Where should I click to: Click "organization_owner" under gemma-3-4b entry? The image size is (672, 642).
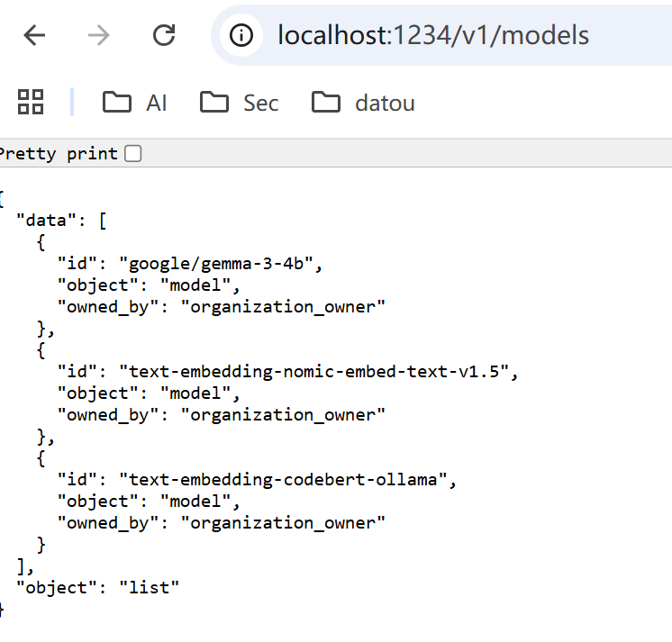click(x=283, y=307)
